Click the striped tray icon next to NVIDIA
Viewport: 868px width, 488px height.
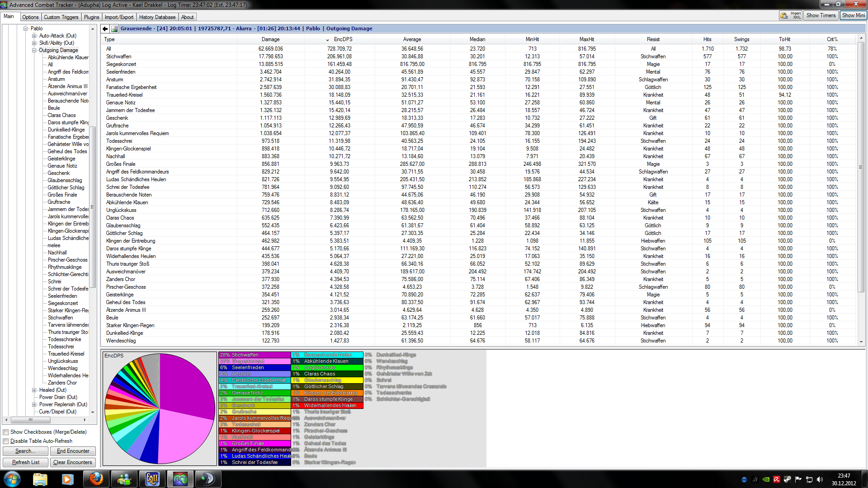pos(755,479)
